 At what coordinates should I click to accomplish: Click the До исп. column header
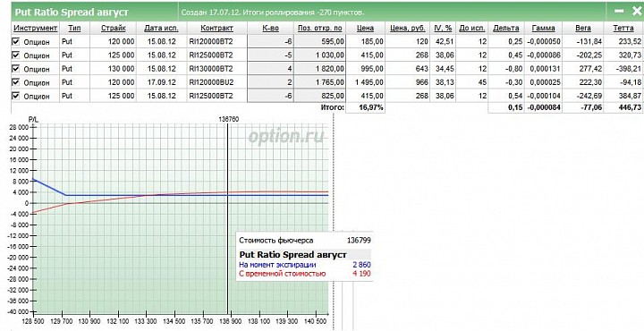pos(472,28)
